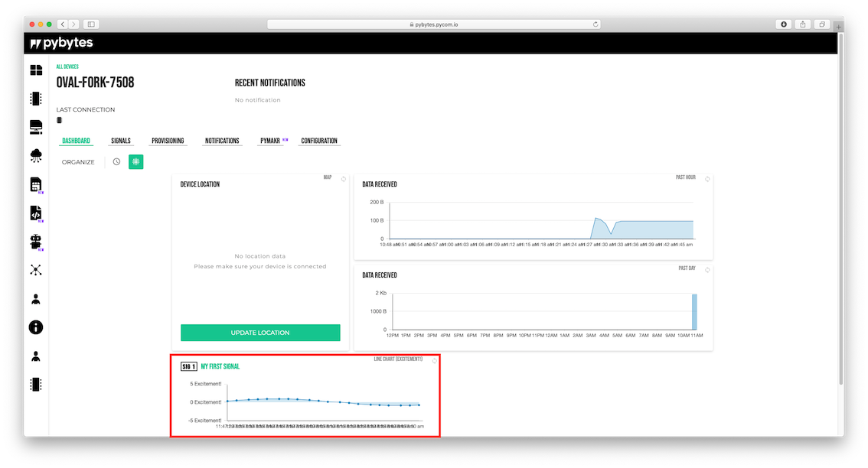
Task: Switch to the Signals tab
Action: 121,141
